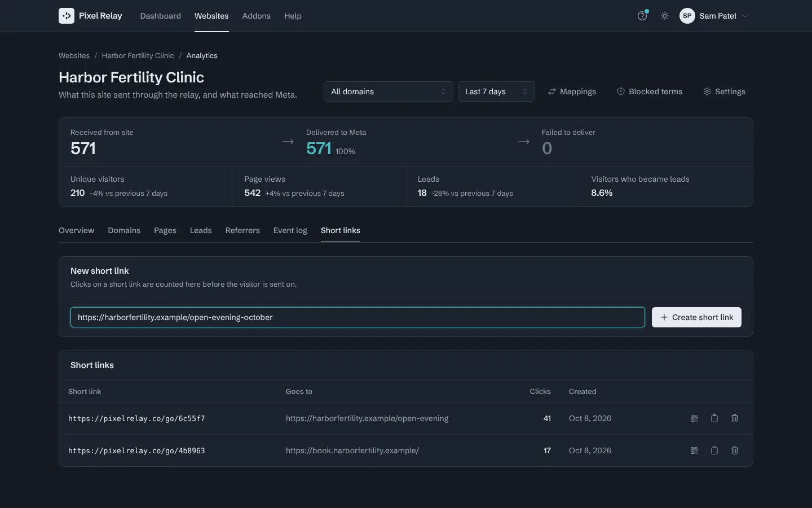Delete the 6c55f7 short link
812x508 pixels.
(735, 418)
